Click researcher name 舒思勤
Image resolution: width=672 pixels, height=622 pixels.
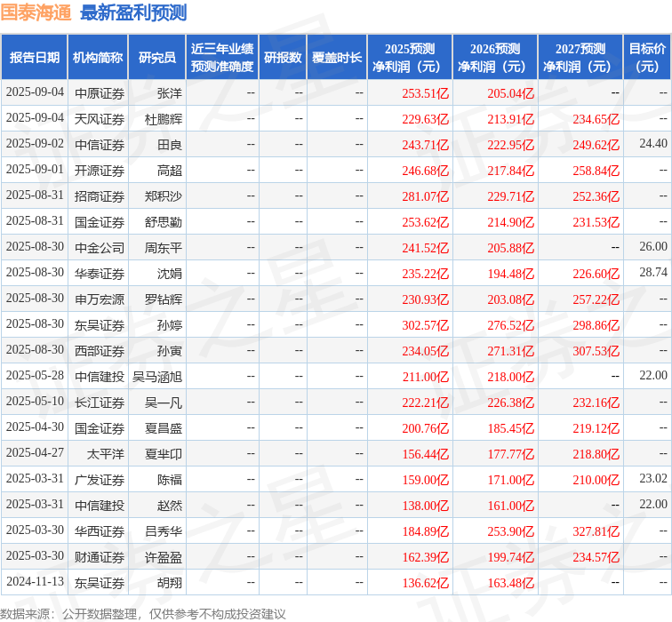[x=164, y=222]
